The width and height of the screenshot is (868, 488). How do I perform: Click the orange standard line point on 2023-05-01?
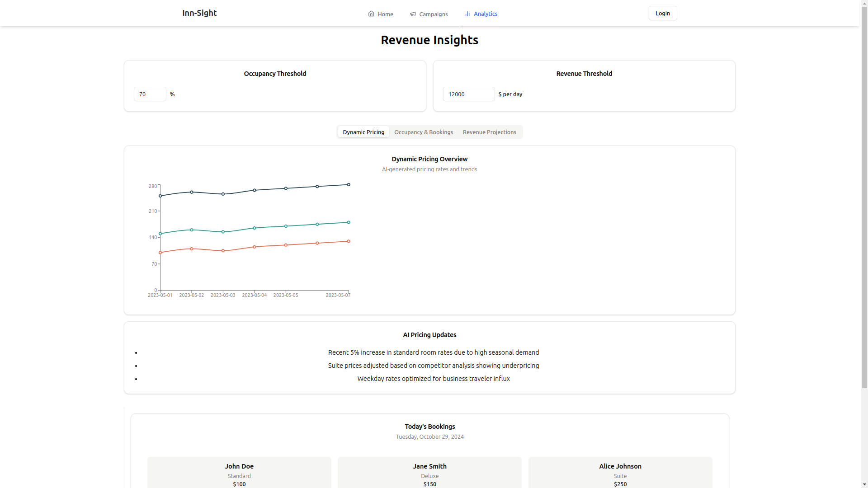[160, 253]
